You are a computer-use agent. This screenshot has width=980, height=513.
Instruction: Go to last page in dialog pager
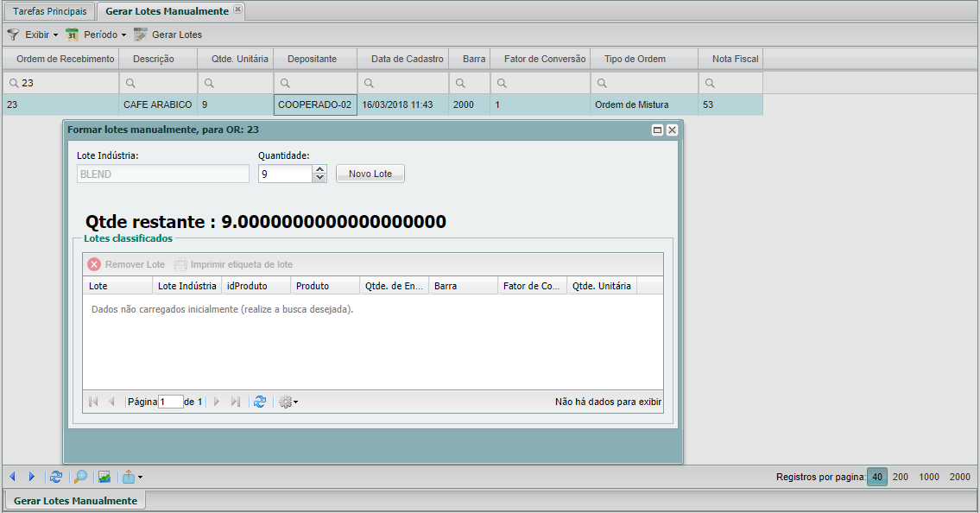236,402
